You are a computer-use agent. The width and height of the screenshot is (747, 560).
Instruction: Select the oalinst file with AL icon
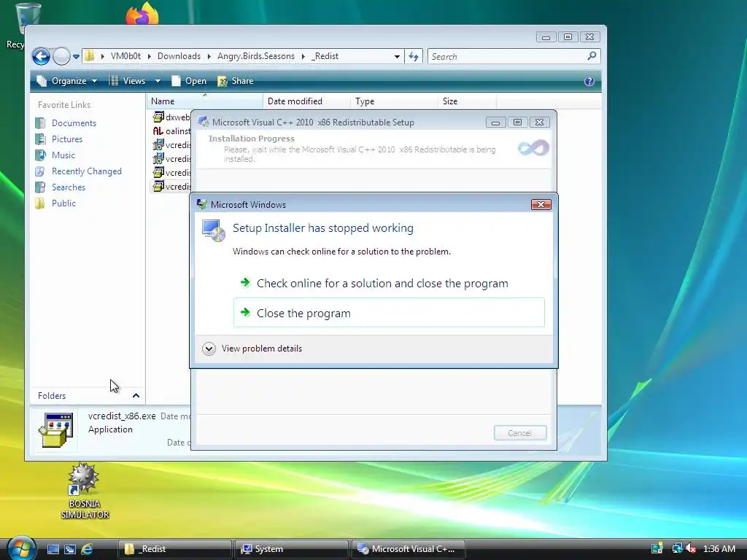(158, 131)
